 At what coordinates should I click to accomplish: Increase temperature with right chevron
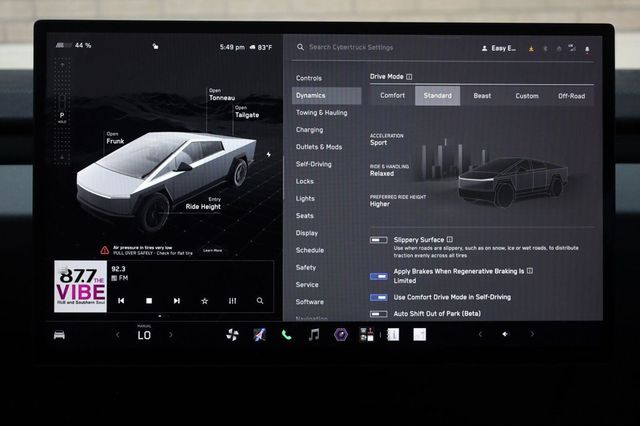tap(171, 335)
